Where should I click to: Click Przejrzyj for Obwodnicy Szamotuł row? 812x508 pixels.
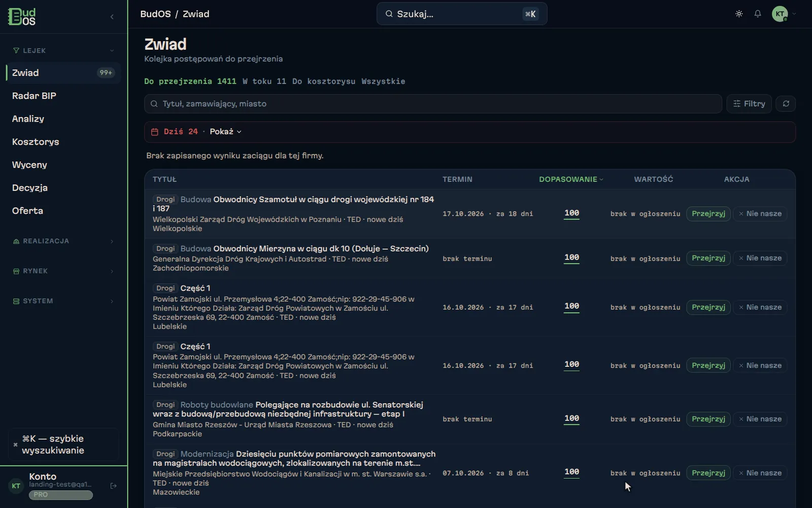[x=708, y=213]
